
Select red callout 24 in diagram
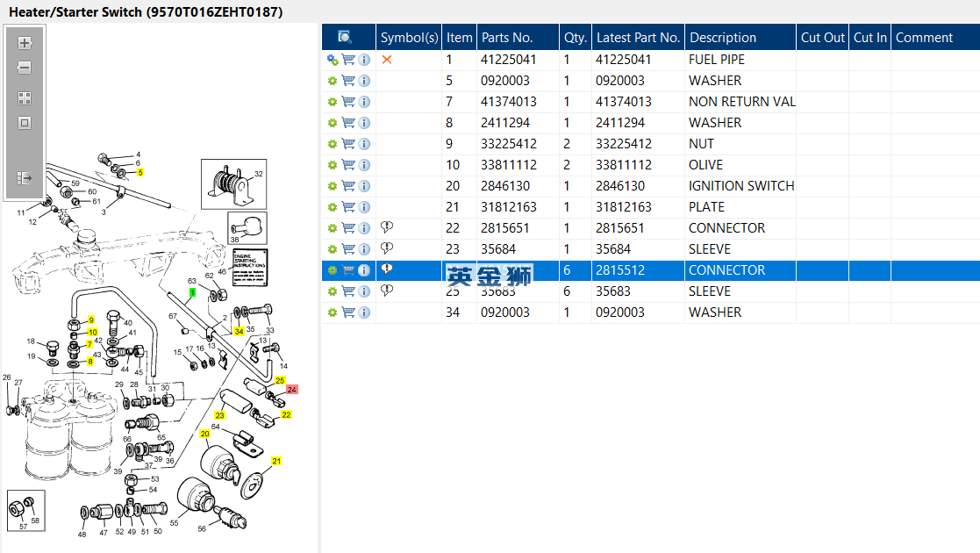tap(292, 389)
